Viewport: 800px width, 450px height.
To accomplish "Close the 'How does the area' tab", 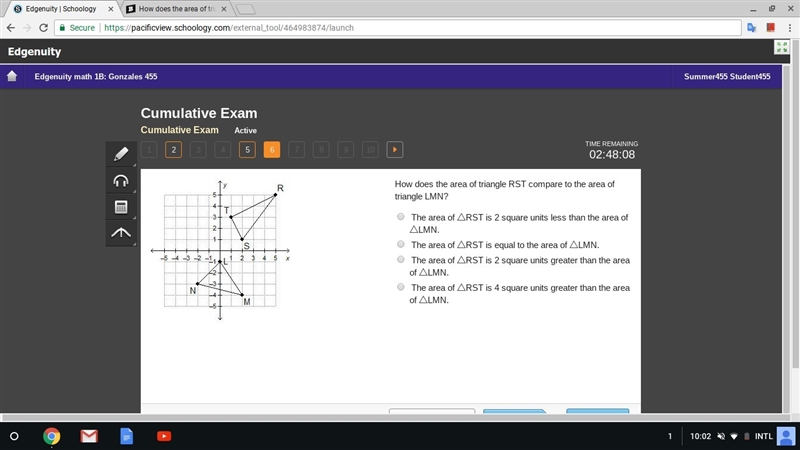I will pyautogui.click(x=223, y=9).
